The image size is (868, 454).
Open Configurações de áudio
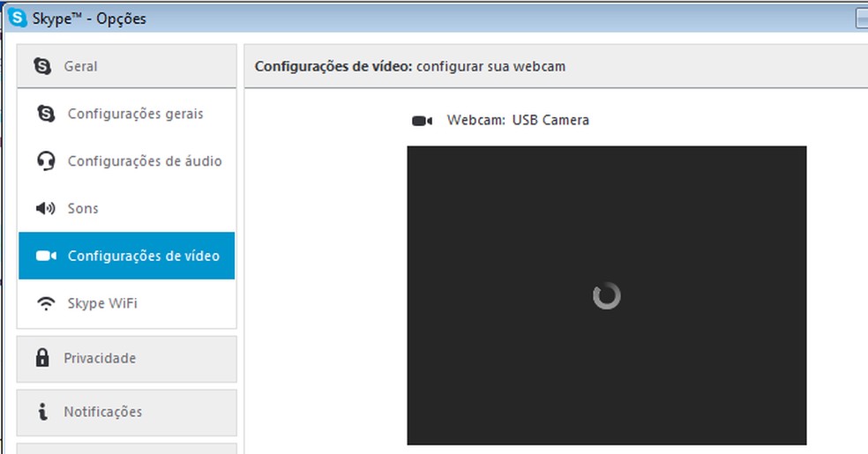(127, 161)
